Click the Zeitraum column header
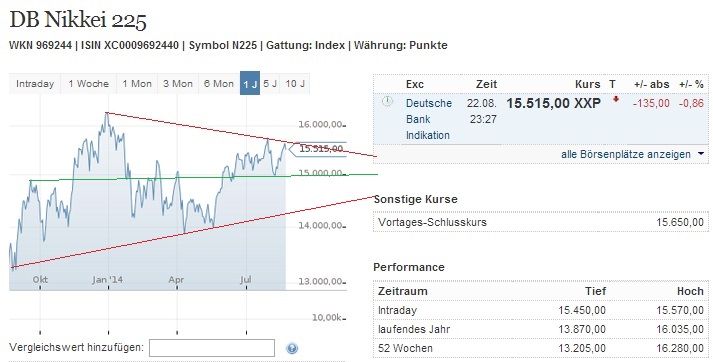The height and width of the screenshot is (362, 713). point(403,291)
